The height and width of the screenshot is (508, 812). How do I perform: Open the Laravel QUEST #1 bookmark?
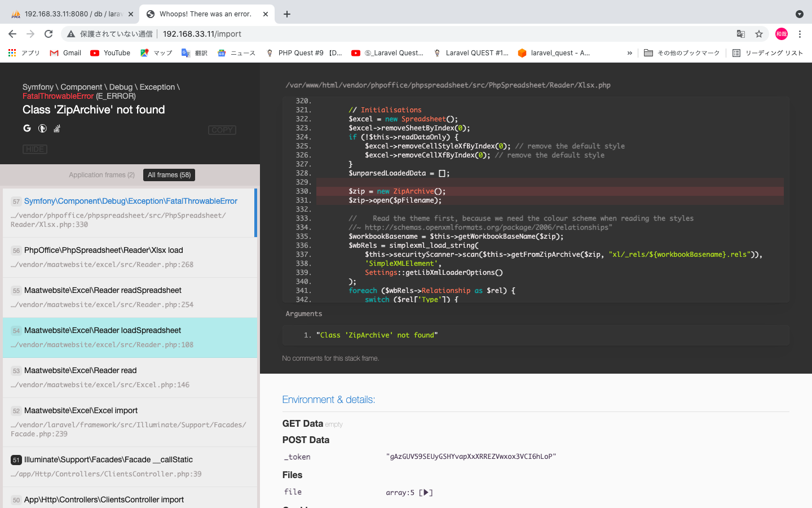click(x=471, y=53)
